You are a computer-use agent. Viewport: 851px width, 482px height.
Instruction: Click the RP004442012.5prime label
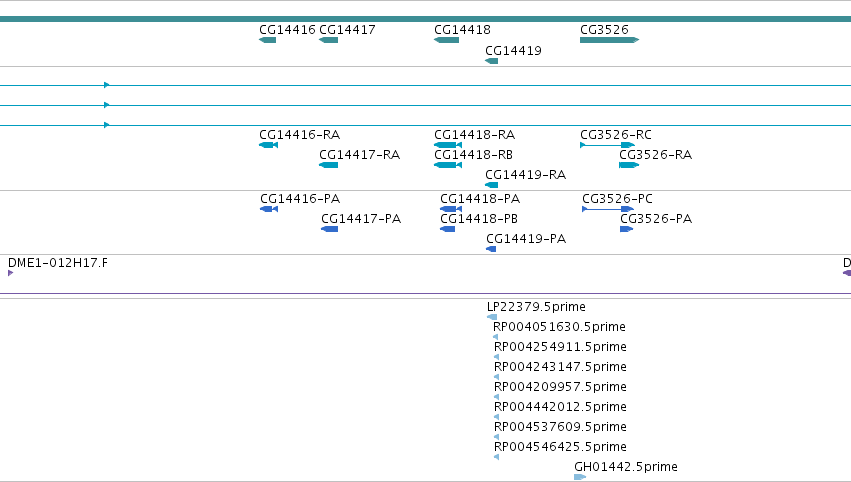pos(560,407)
